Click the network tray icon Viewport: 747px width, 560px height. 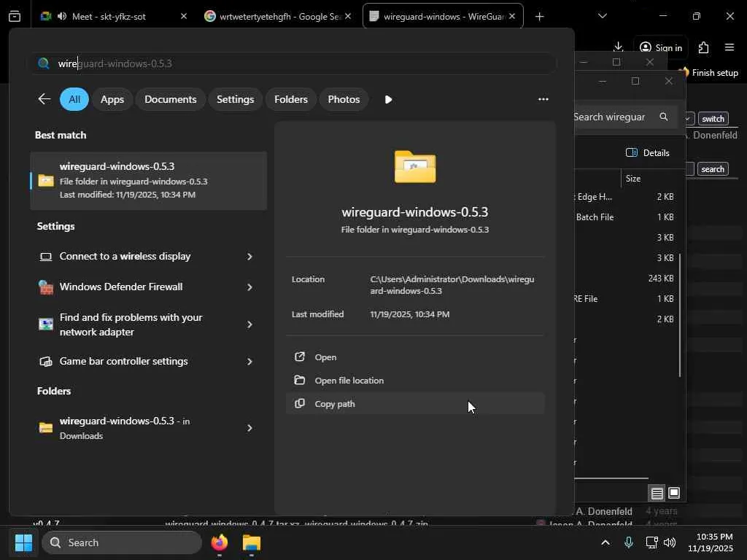point(651,542)
